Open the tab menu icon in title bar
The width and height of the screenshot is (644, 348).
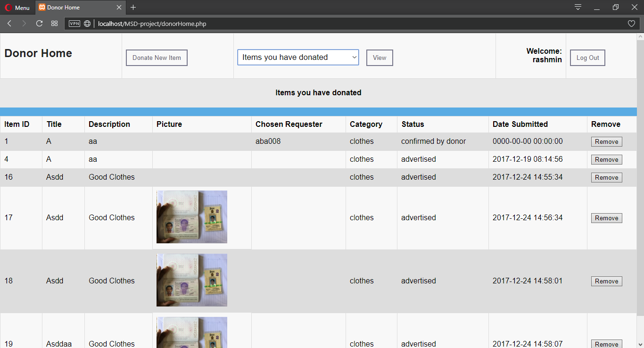(x=578, y=8)
